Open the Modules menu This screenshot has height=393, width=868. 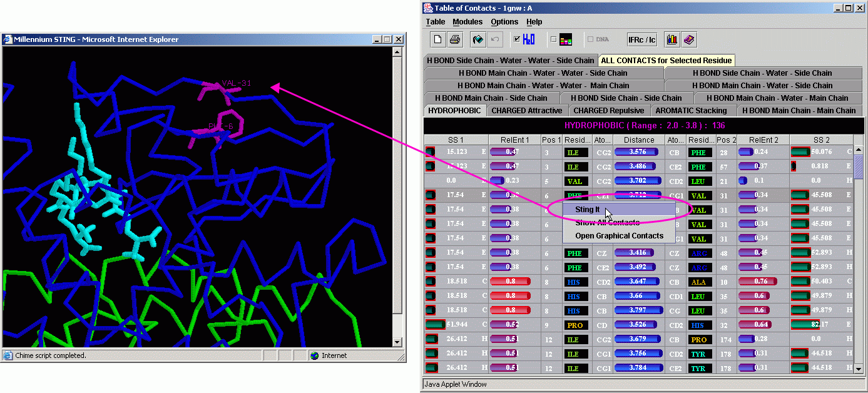(x=467, y=22)
